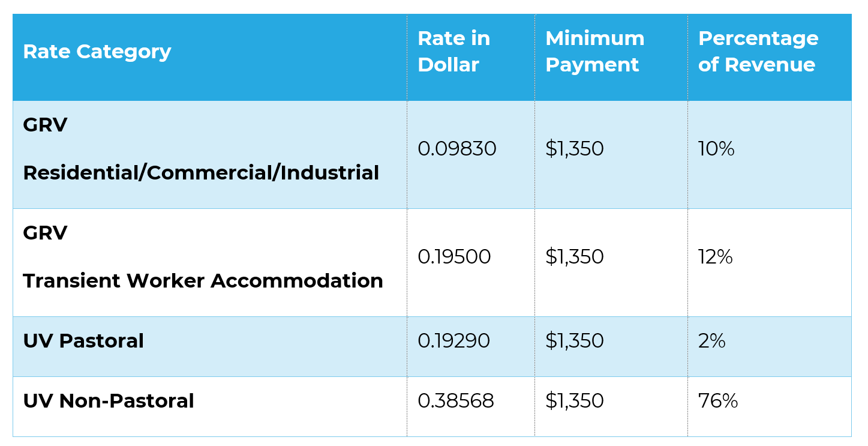Select the 0.19500 rate cell
The image size is (868, 446).
tap(454, 257)
